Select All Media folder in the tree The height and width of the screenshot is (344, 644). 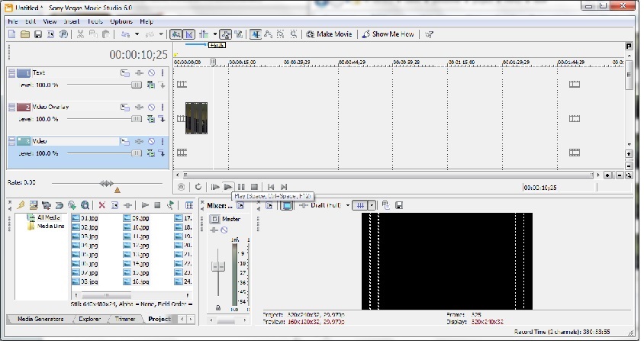point(44,218)
